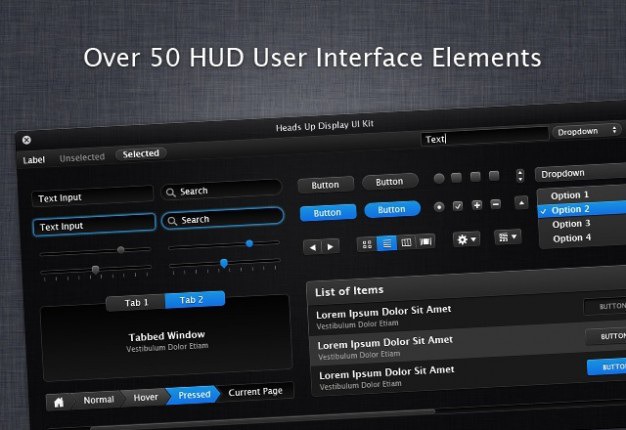Click the blue knob on upper slider
The height and width of the screenshot is (430, 626).
249,243
